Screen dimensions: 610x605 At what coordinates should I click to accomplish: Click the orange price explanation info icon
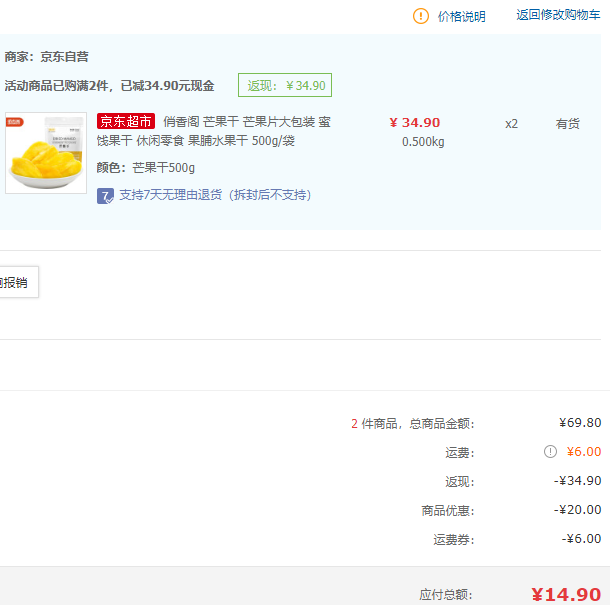[x=421, y=16]
